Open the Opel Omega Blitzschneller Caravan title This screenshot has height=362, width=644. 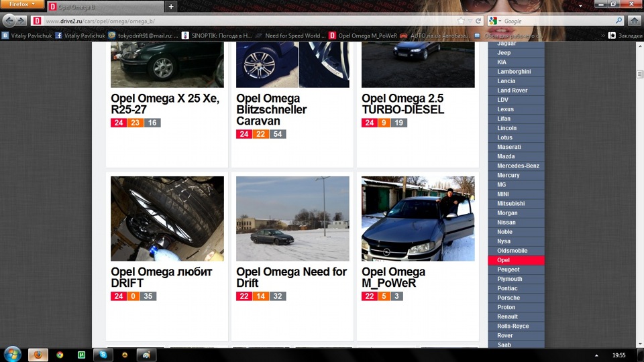click(x=272, y=109)
